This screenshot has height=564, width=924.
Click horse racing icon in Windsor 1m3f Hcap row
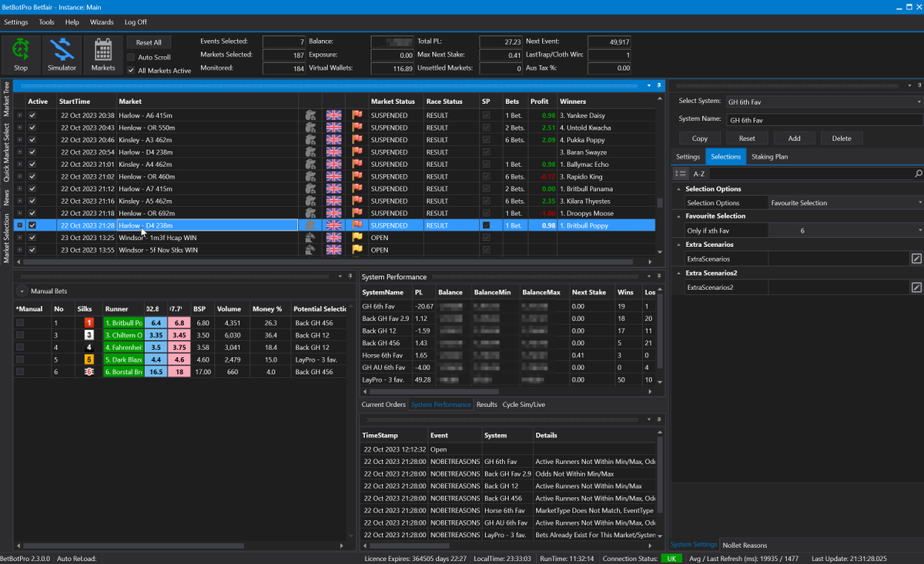310,238
